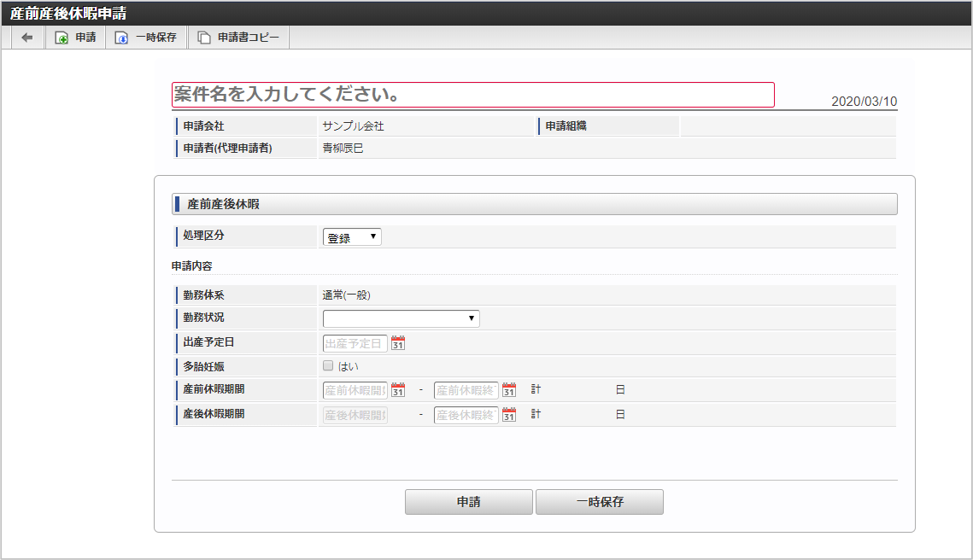Viewport: 973px width, 560px height.
Task: Click the back arrow icon in toolbar
Action: tap(27, 38)
